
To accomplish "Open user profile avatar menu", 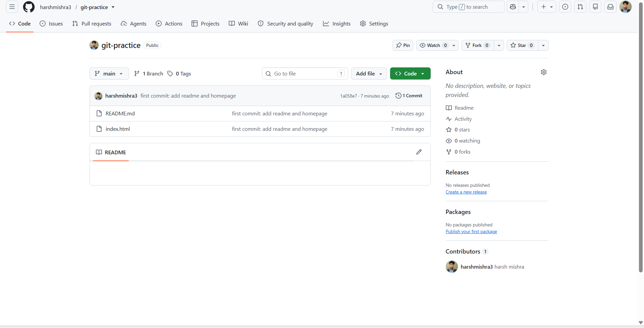I will [x=626, y=7].
